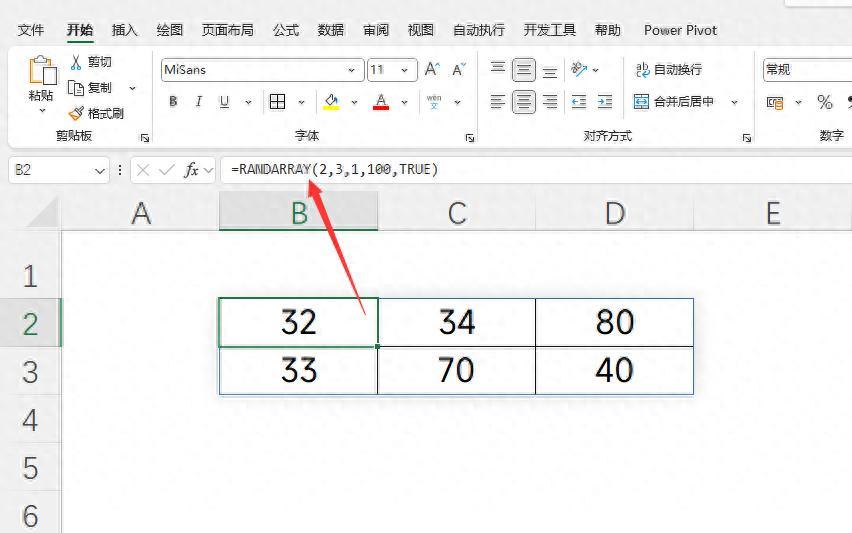Toggle italic formatting

pos(199,102)
